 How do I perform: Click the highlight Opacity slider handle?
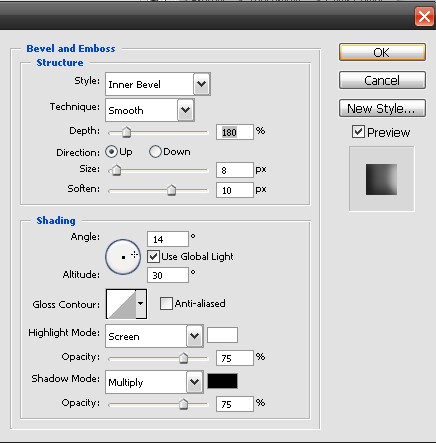(183, 358)
